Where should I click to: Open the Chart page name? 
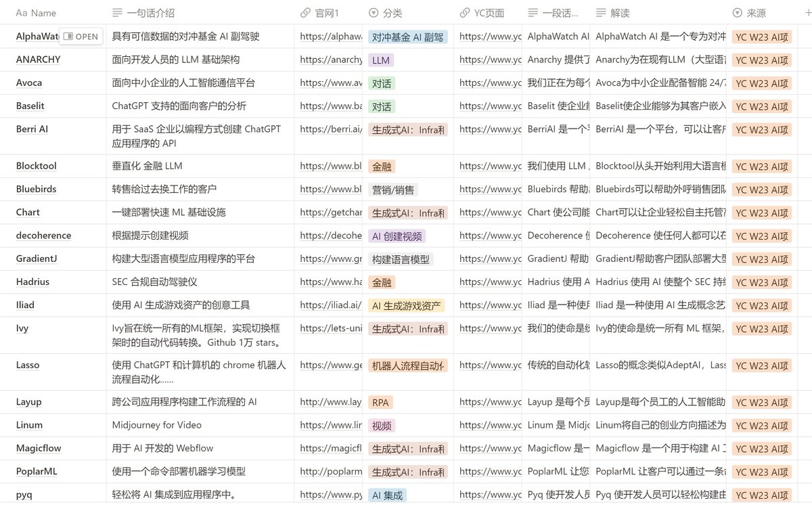(28, 212)
